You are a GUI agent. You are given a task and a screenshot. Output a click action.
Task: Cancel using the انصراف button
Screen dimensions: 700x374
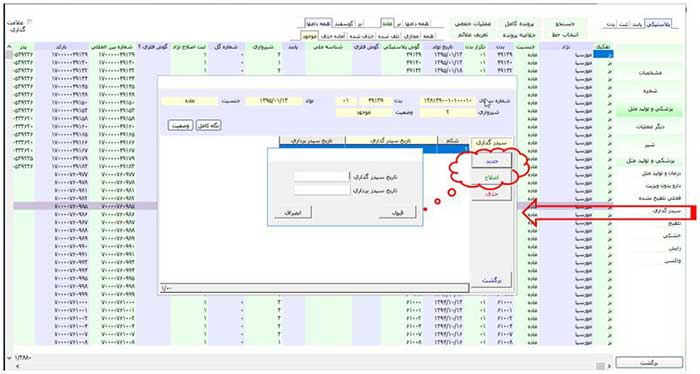click(x=293, y=212)
